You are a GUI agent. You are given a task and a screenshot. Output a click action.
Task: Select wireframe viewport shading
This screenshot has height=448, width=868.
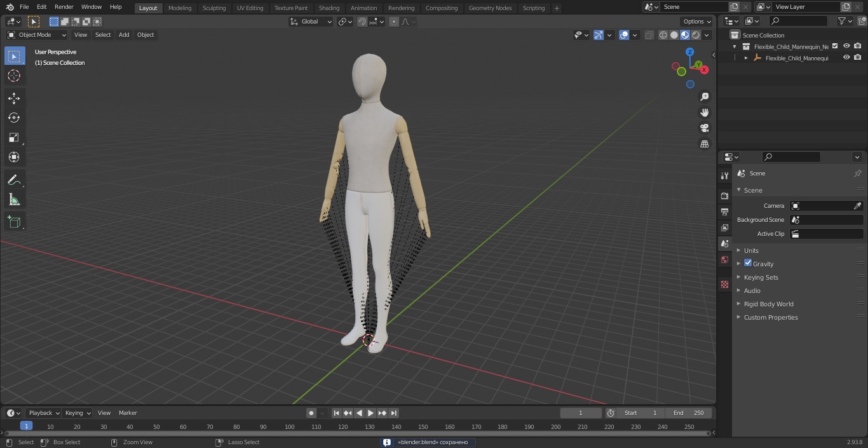tap(663, 35)
